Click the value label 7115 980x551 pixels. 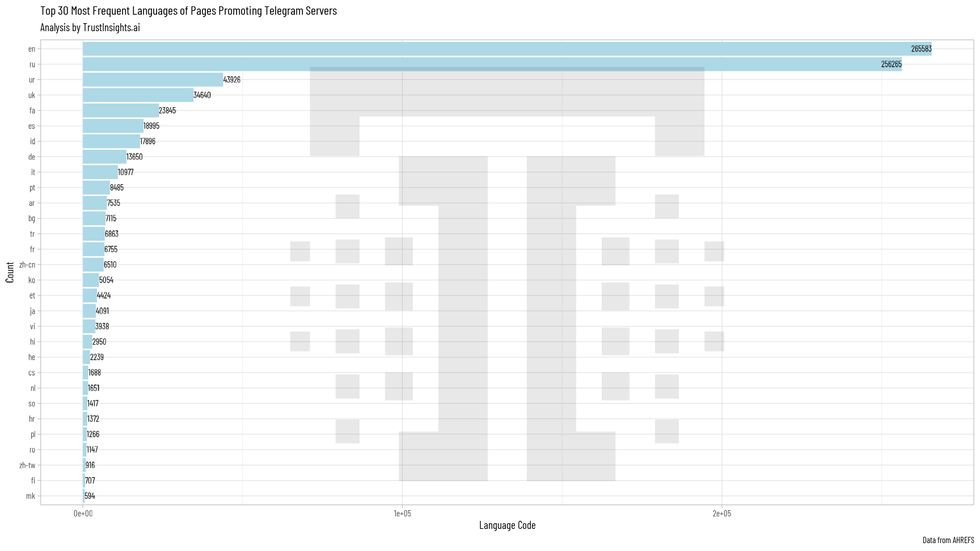tap(111, 218)
